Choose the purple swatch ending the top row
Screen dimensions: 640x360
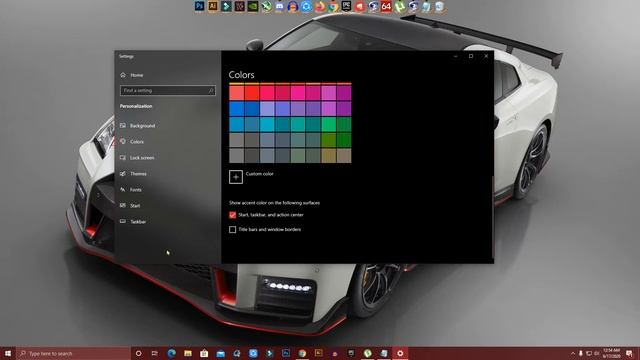(x=344, y=93)
